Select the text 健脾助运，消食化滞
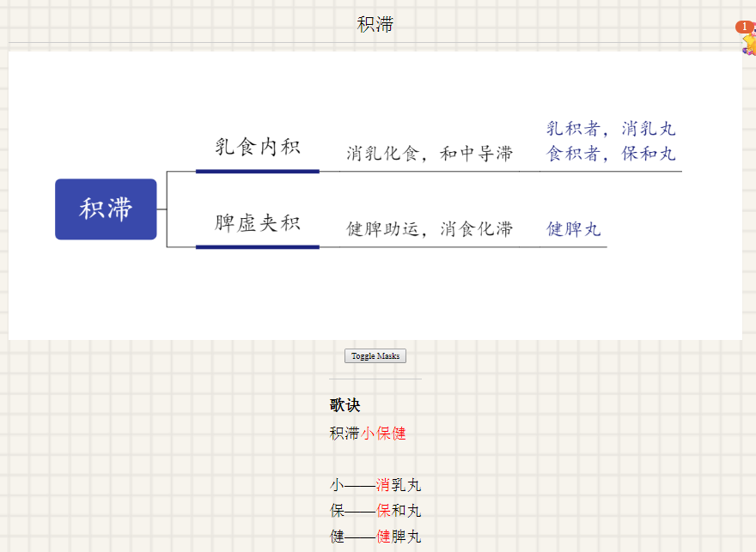 tap(429, 229)
